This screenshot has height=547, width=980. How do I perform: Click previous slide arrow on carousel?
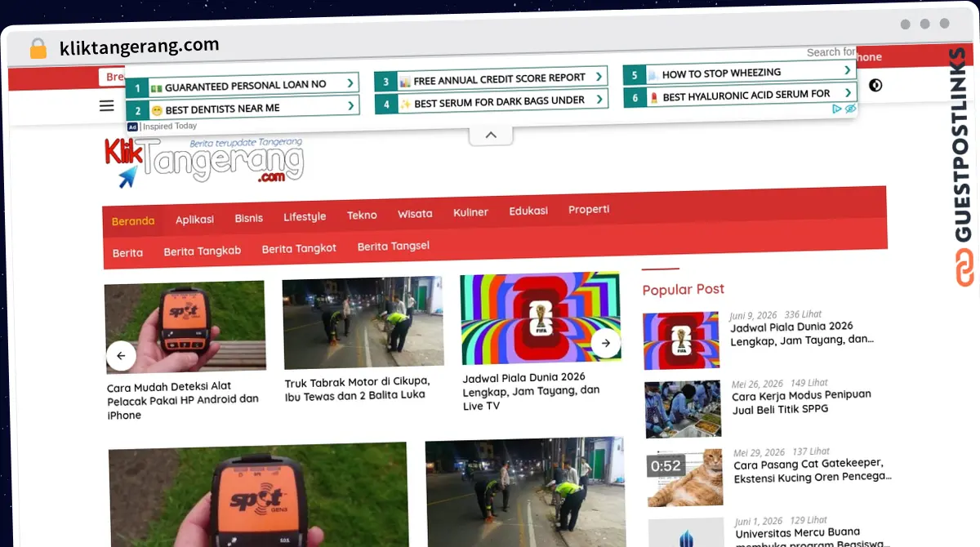(x=121, y=356)
